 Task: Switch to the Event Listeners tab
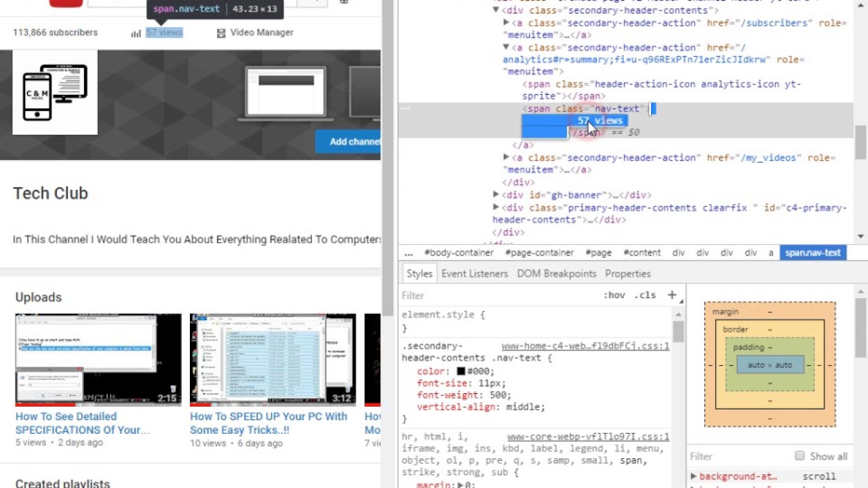coord(475,274)
